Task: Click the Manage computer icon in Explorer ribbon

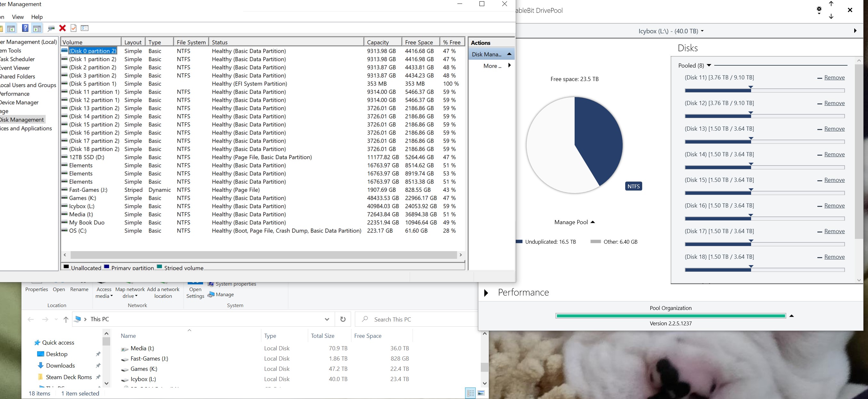Action: pyautogui.click(x=211, y=295)
